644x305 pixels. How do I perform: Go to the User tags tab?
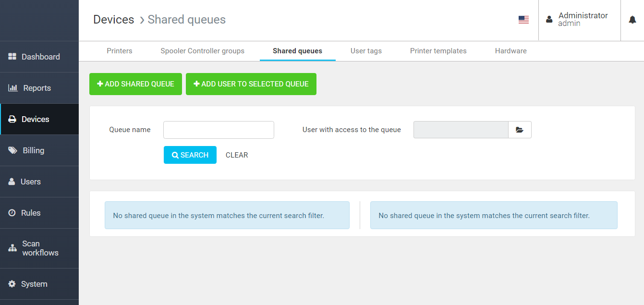[x=366, y=51]
